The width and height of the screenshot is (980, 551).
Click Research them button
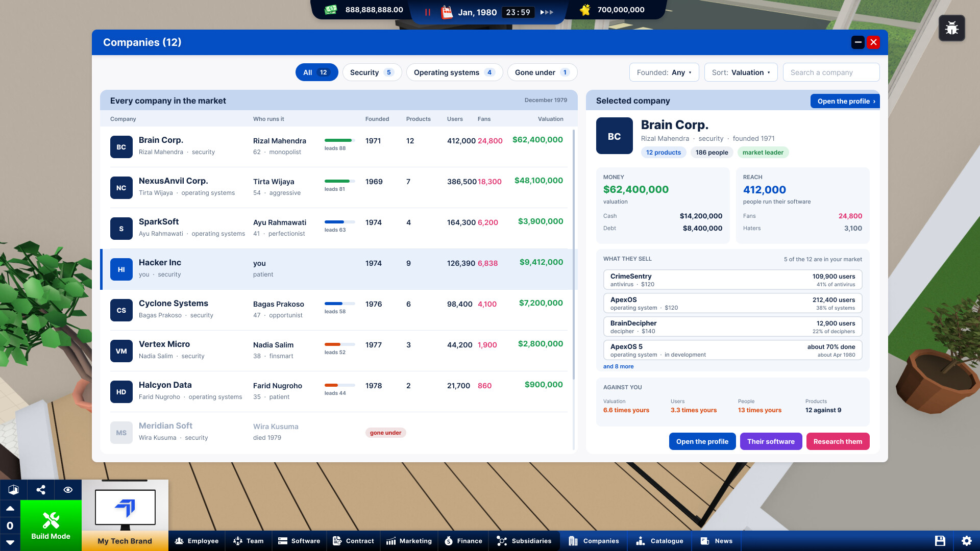(838, 441)
